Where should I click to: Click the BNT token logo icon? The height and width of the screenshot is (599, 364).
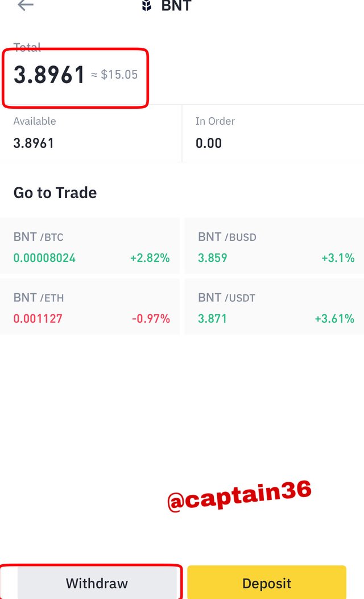(x=147, y=5)
